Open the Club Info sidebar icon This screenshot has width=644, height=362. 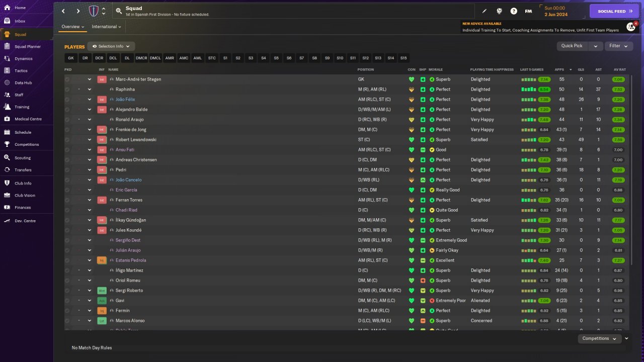pos(7,183)
